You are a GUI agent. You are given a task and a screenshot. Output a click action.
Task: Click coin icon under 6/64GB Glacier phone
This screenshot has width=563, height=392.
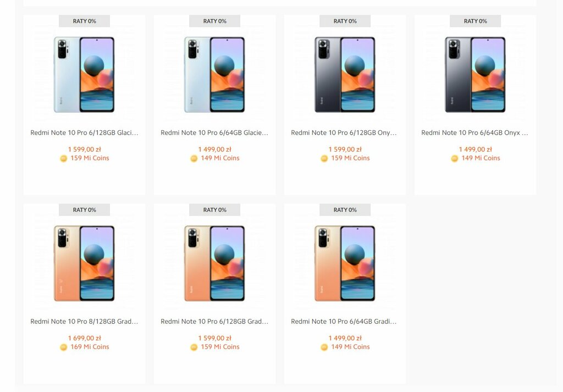click(194, 158)
